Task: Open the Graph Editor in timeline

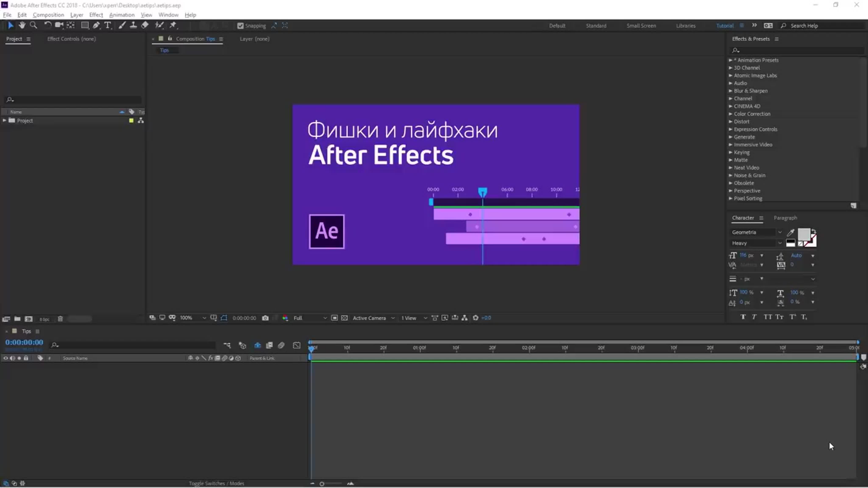Action: pyautogui.click(x=296, y=345)
